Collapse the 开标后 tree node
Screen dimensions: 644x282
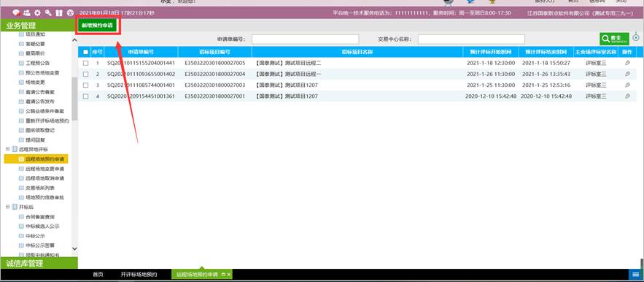pyautogui.click(x=7, y=207)
